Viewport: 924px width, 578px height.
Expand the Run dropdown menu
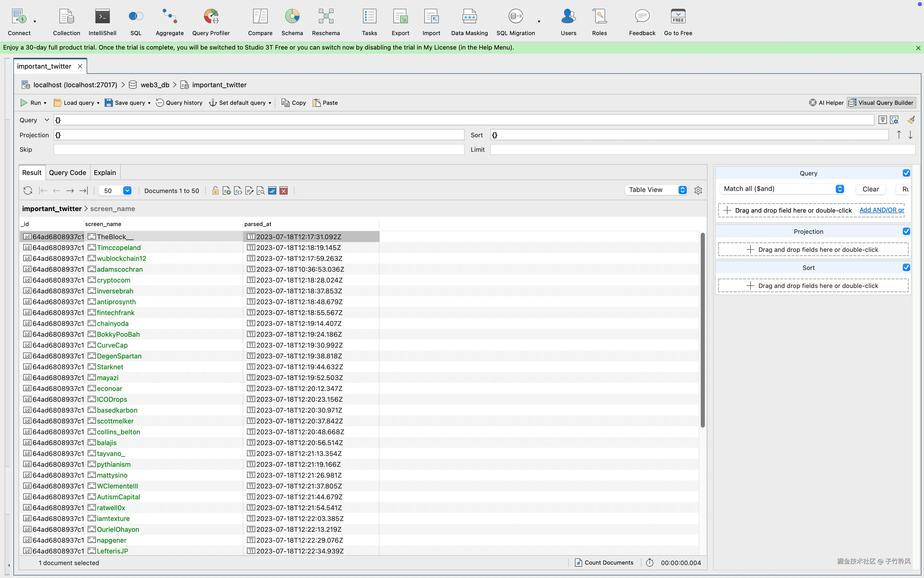coord(45,103)
